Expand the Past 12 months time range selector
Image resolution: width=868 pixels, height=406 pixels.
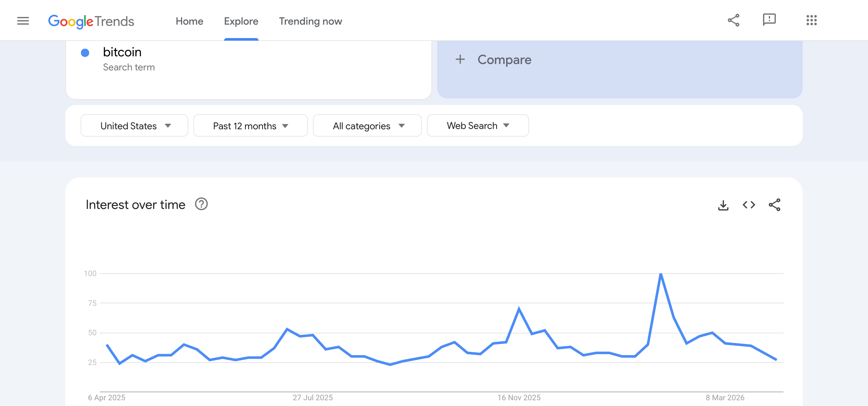click(x=250, y=125)
